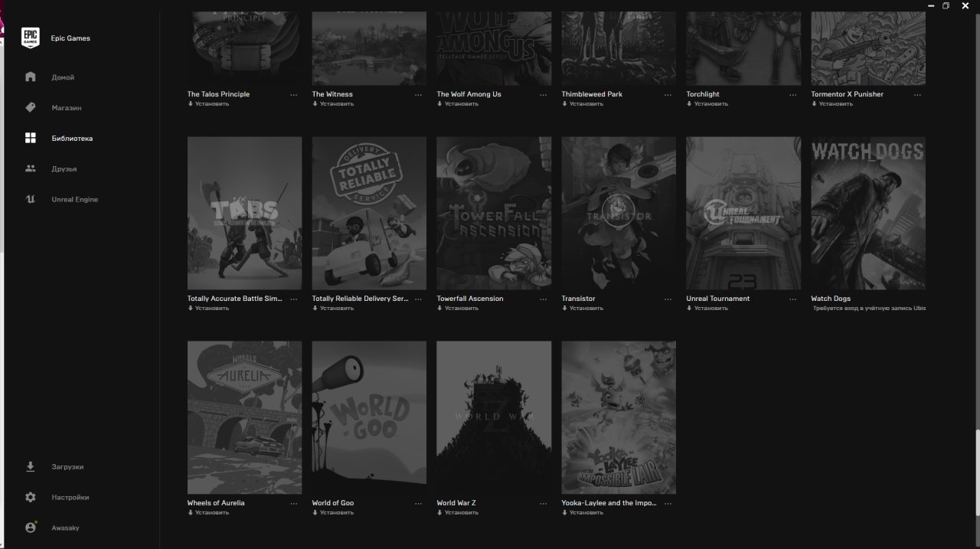
Task: Open the TABS game cover thumbnail
Action: [x=245, y=214]
